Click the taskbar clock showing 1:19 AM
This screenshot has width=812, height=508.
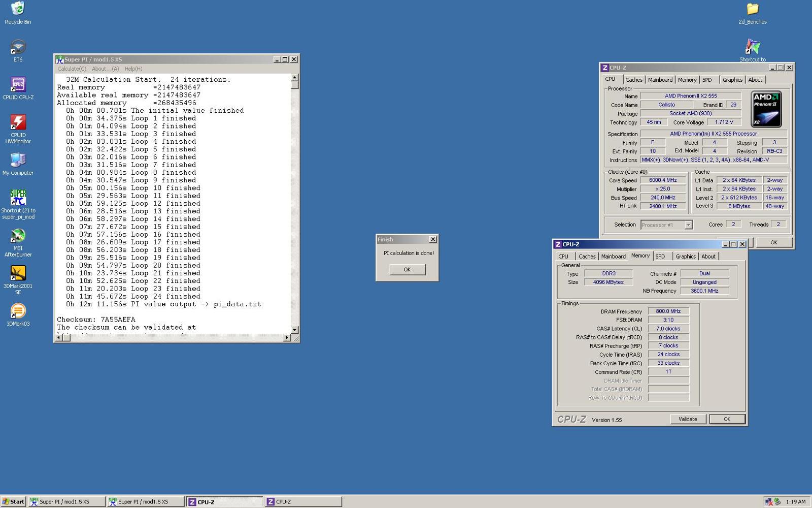(x=795, y=502)
